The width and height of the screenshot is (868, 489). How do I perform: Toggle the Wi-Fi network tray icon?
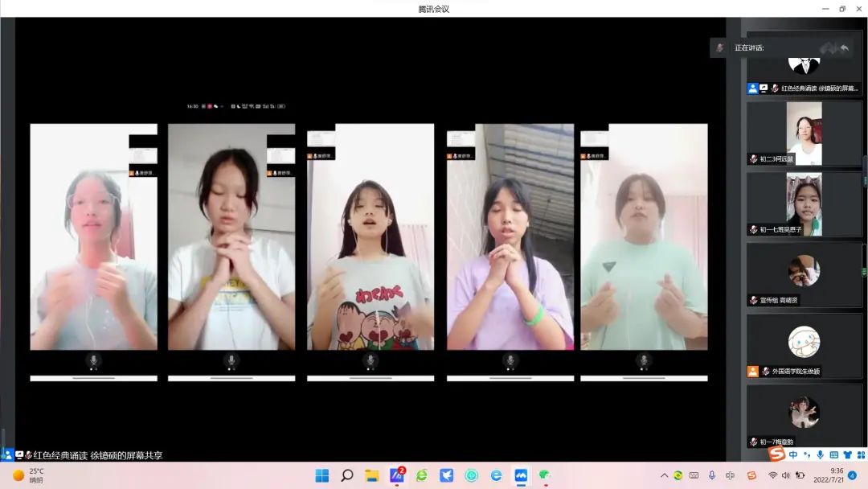click(772, 475)
